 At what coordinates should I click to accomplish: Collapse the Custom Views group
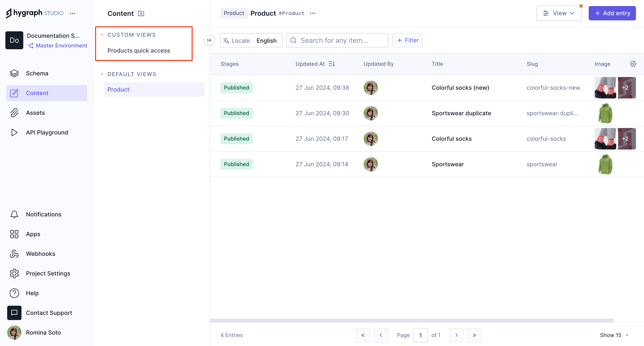pyautogui.click(x=102, y=35)
